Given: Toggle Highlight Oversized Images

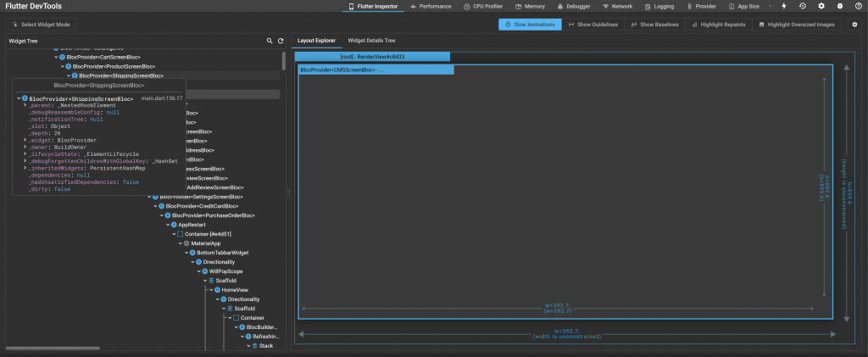Looking at the screenshot, I should (797, 25).
